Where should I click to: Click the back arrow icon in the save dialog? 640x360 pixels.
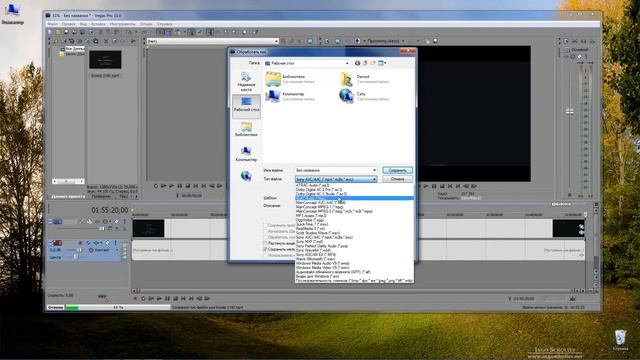click(358, 63)
